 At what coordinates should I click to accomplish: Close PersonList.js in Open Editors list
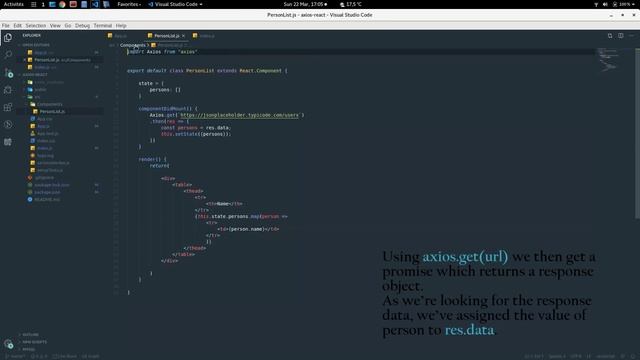tap(24, 60)
